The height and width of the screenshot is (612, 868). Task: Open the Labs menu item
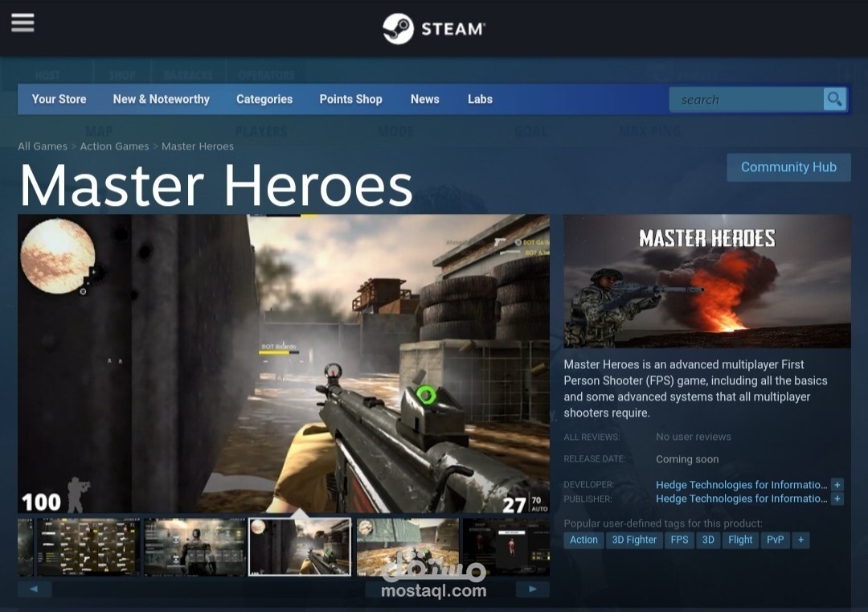point(480,99)
